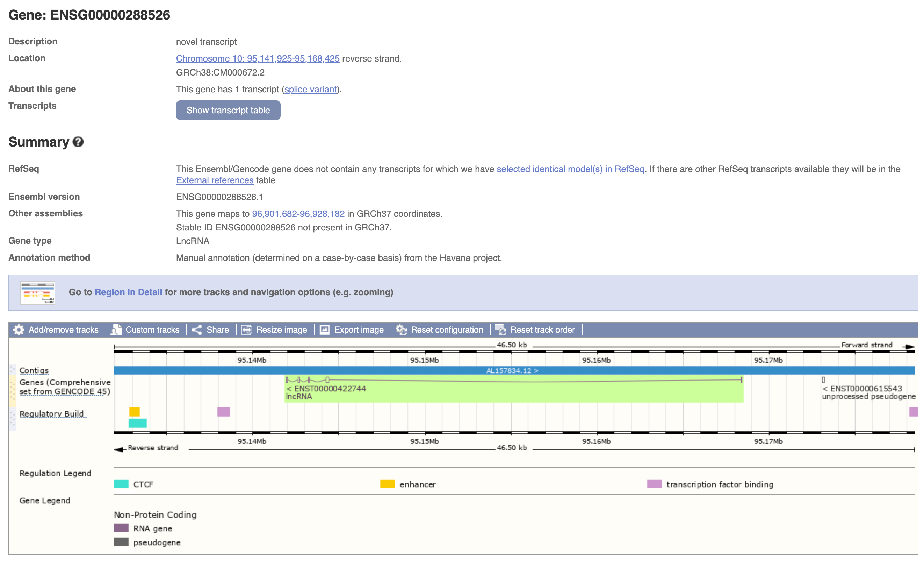This screenshot has height=561, width=924.
Task: Click the Add/remove tracks gear icon
Action: point(19,330)
